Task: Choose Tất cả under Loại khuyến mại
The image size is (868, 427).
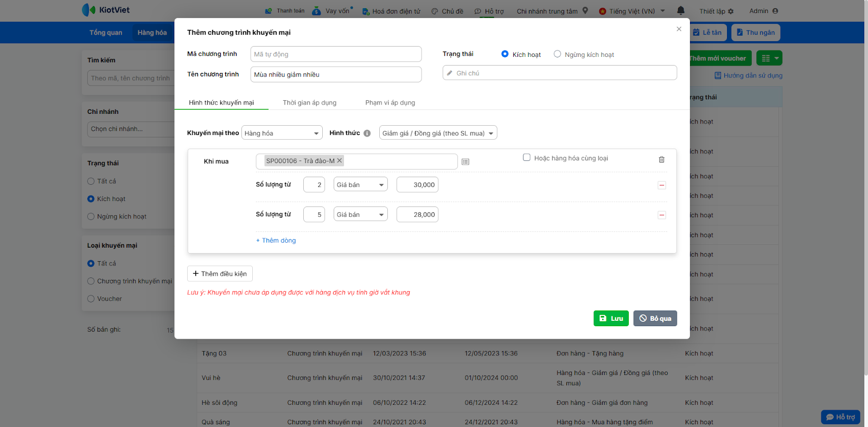Action: click(x=91, y=263)
